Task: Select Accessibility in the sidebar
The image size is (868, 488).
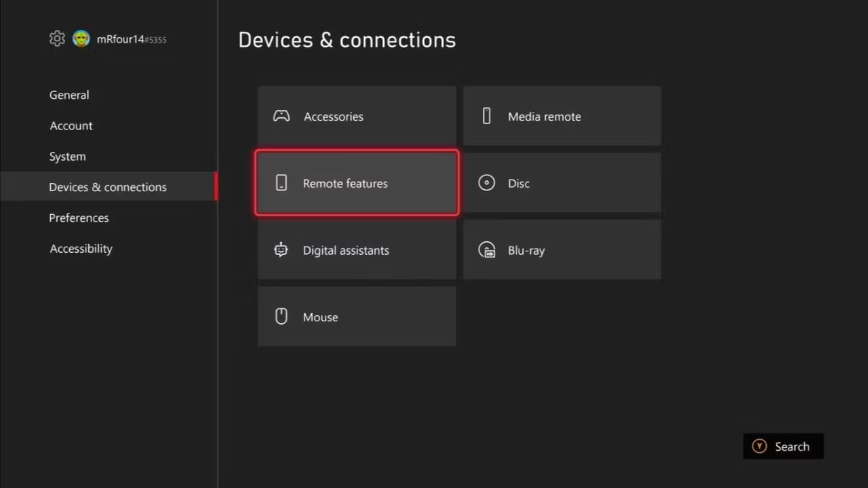Action: [x=81, y=248]
